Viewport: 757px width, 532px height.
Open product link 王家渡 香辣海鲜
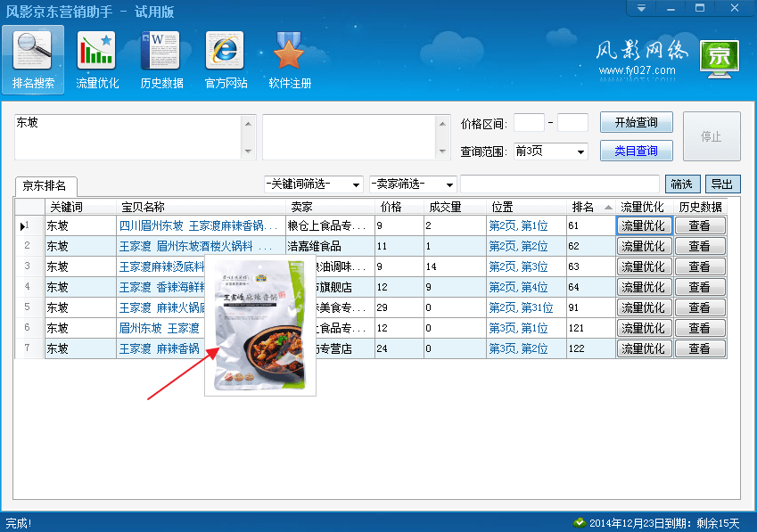pyautogui.click(x=161, y=288)
